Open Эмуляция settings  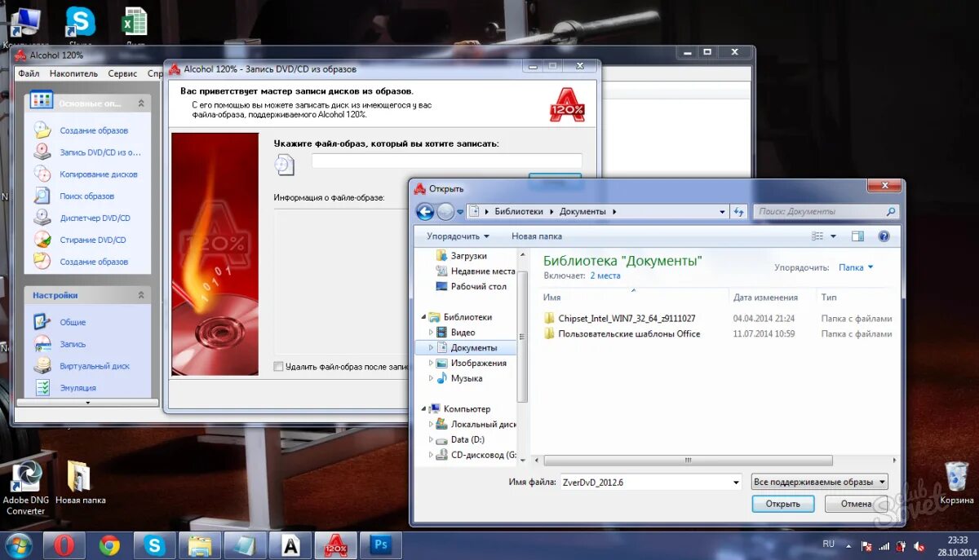pyautogui.click(x=78, y=388)
